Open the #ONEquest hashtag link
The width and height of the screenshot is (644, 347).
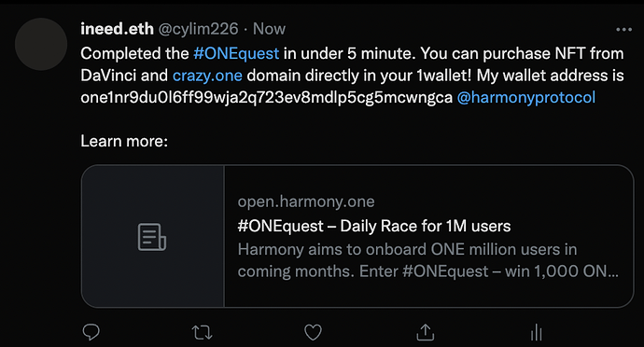pyautogui.click(x=236, y=53)
